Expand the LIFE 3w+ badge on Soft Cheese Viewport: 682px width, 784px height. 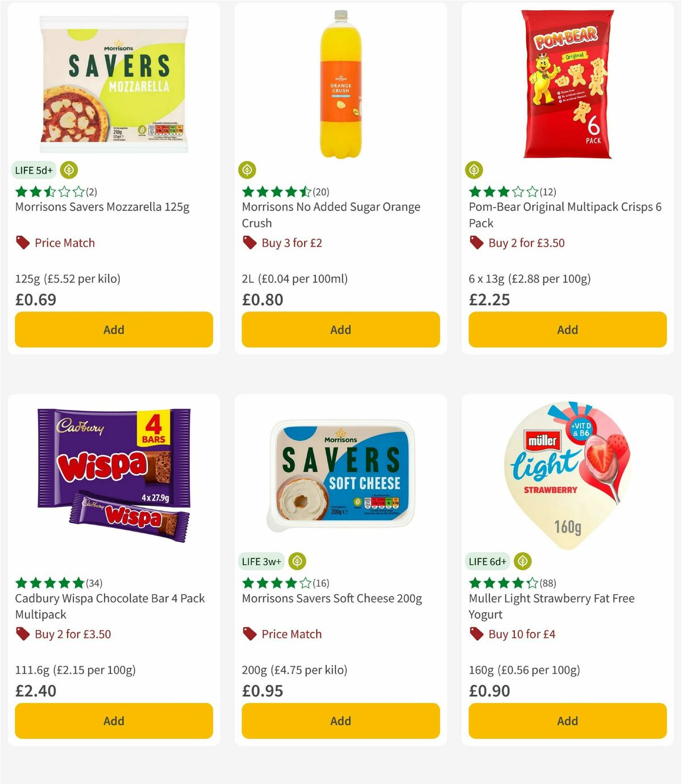tap(261, 561)
